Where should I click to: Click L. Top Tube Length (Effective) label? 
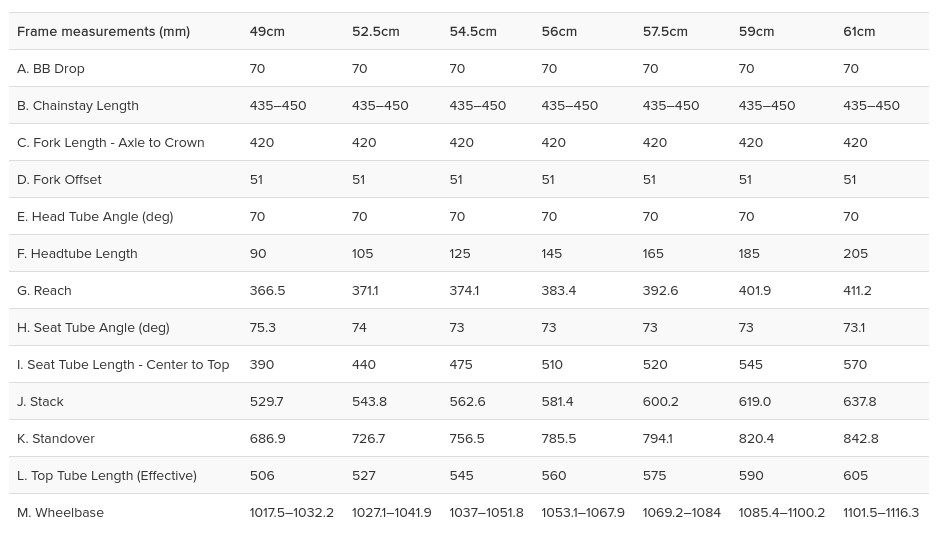tap(107, 475)
